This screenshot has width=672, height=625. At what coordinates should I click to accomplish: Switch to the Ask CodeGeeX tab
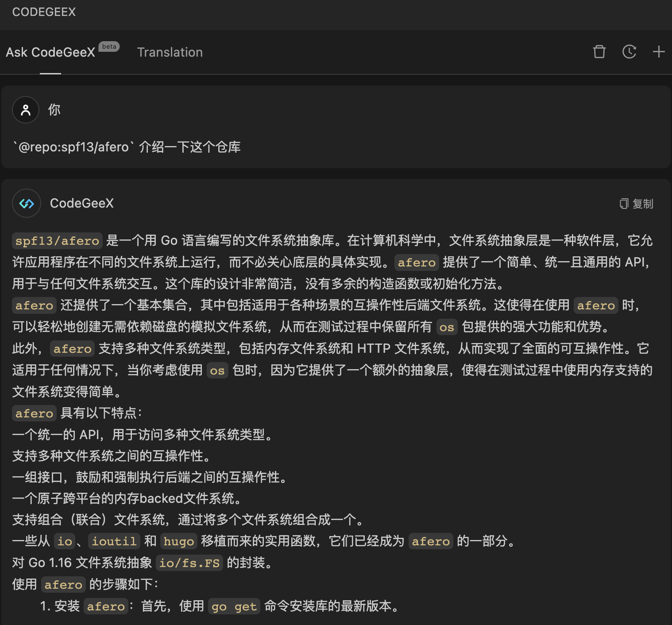point(50,52)
